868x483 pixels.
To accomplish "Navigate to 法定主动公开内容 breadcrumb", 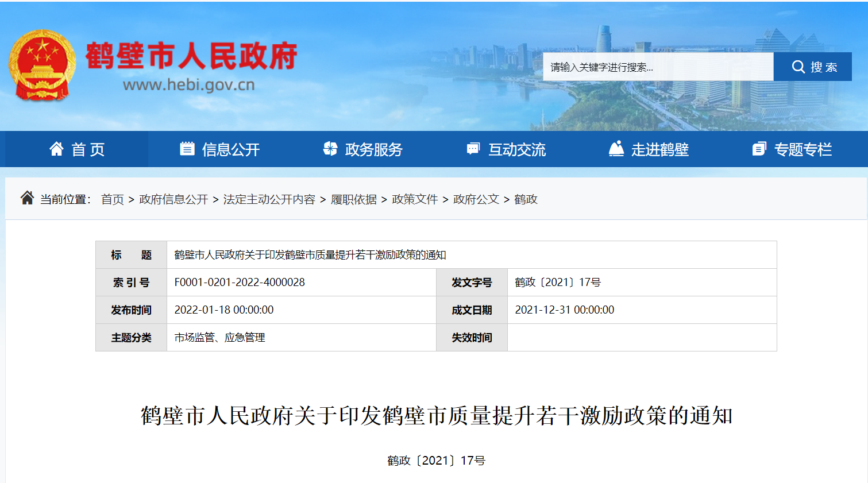I will pyautogui.click(x=269, y=199).
